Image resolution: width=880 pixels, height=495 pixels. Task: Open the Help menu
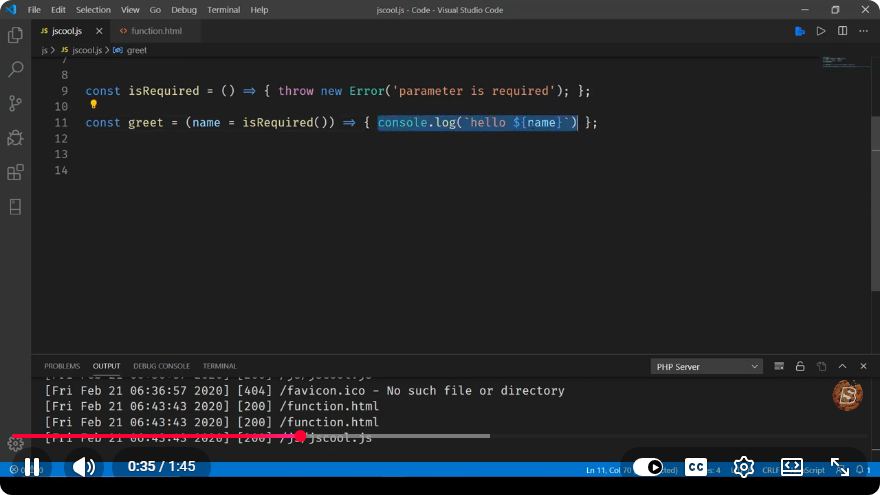259,10
